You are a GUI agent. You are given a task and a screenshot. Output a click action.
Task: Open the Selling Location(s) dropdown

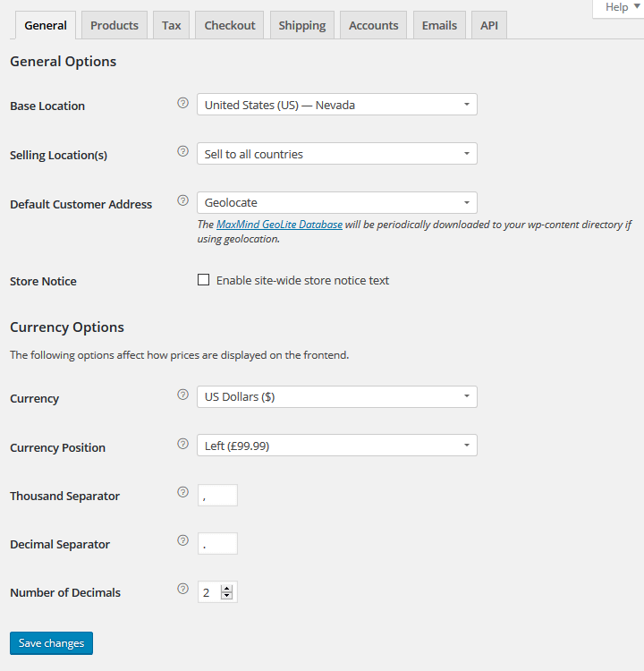pos(336,154)
